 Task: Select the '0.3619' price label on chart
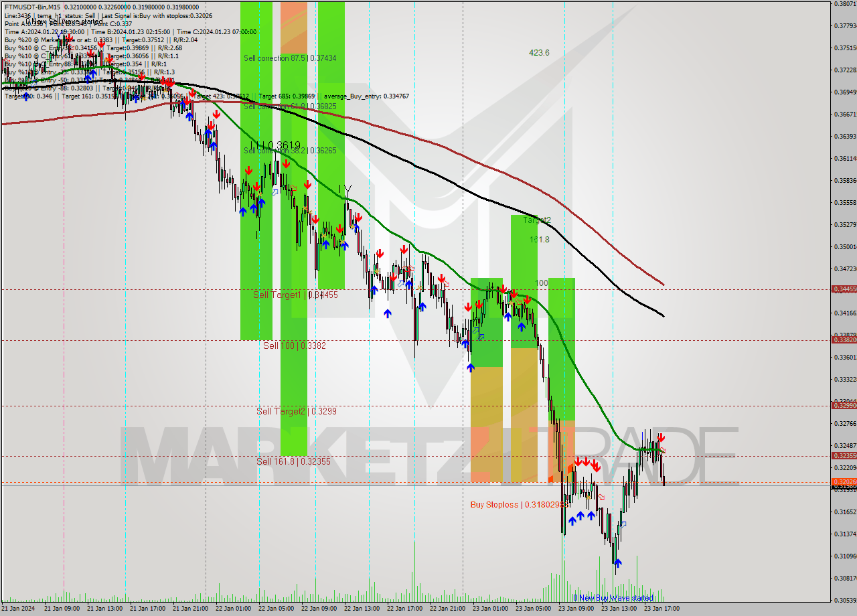click(284, 145)
